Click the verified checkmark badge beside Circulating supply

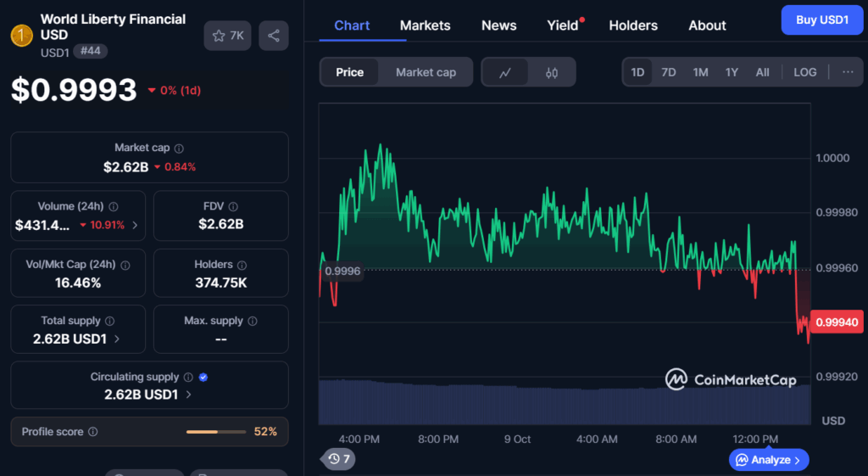tap(203, 378)
